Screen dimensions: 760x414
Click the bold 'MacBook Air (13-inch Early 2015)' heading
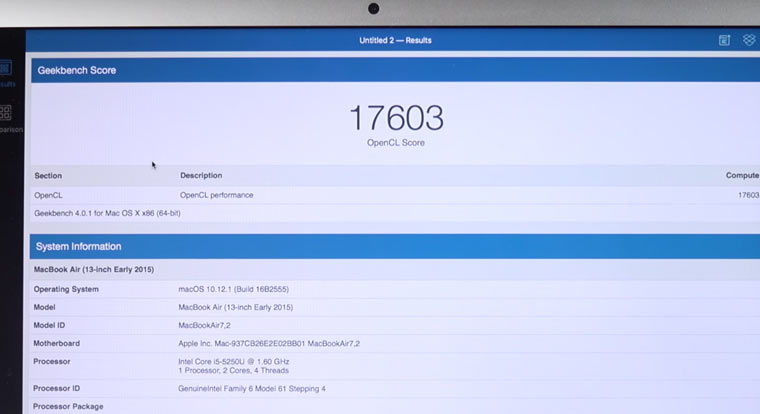pos(94,269)
